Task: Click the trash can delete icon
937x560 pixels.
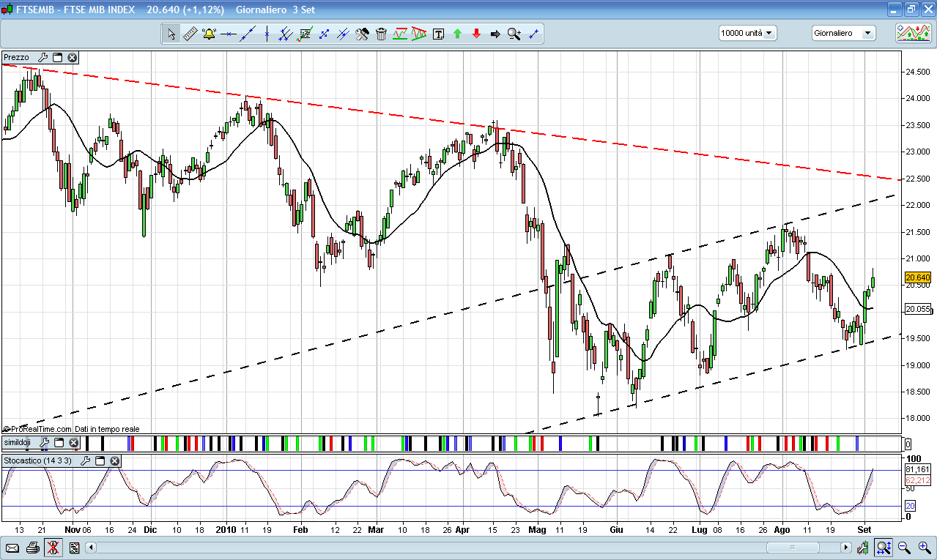Action: (x=381, y=34)
